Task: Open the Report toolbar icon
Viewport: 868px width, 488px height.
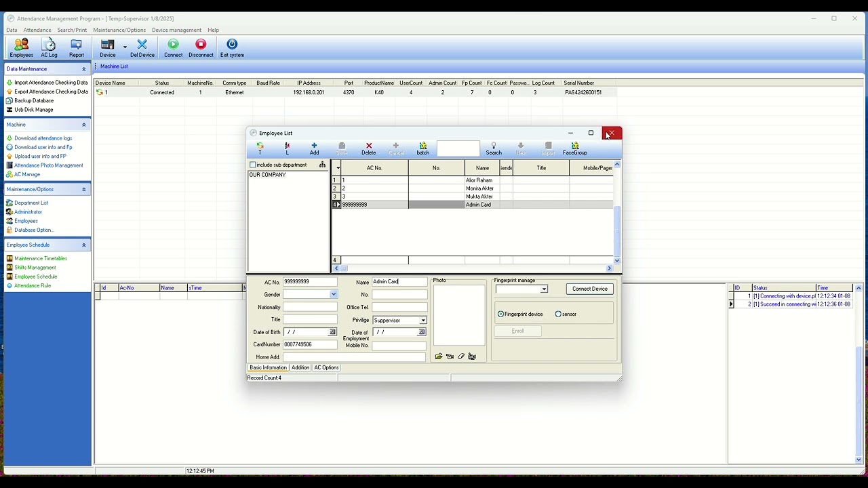Action: click(77, 47)
